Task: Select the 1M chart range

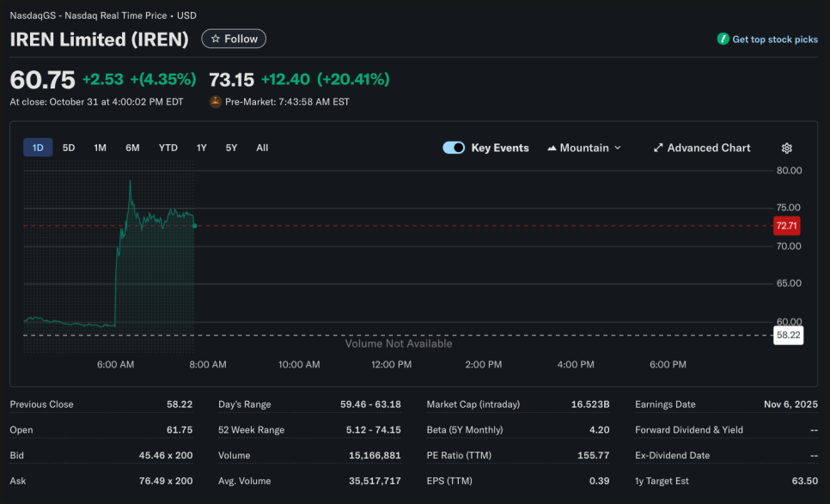Action: (x=100, y=148)
